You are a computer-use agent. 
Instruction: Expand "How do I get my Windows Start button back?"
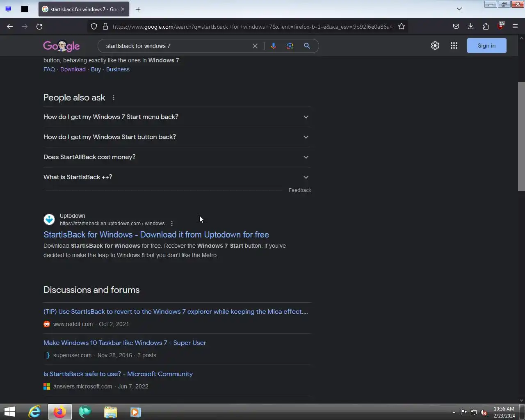177,137
